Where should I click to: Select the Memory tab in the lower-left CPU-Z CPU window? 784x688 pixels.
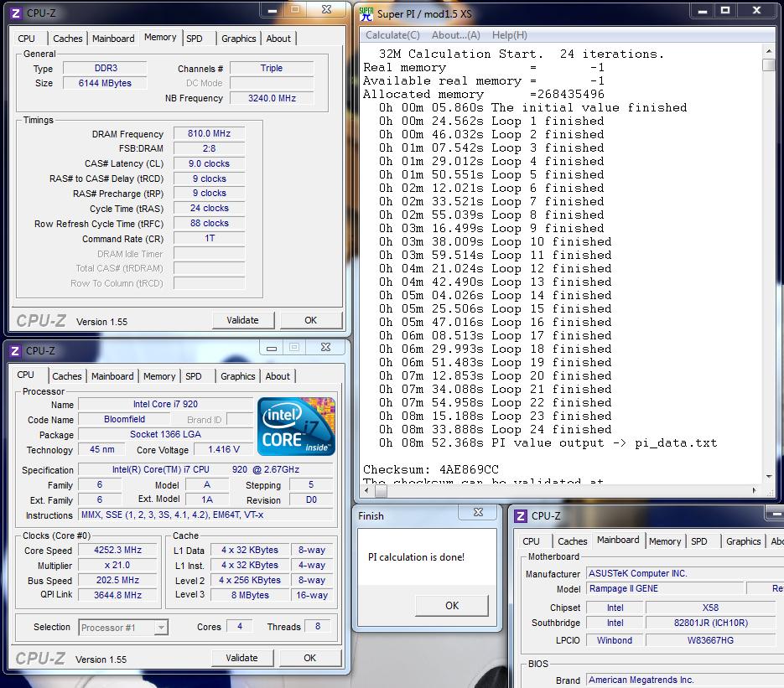tap(159, 376)
